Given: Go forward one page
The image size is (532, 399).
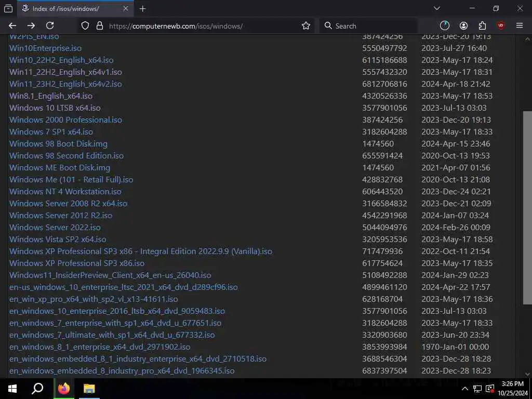Looking at the screenshot, I should (x=31, y=26).
